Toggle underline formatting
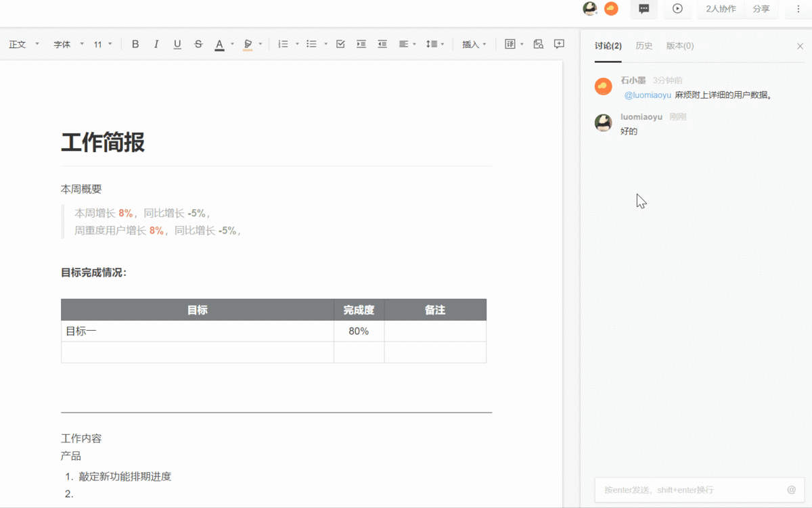 coord(177,44)
